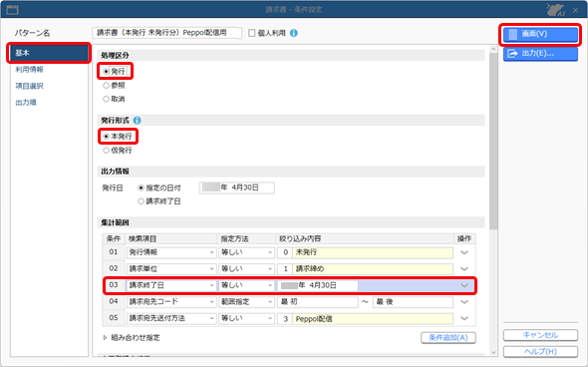Select the 取消 radio button
Screen dimensions: 588x367
point(106,99)
